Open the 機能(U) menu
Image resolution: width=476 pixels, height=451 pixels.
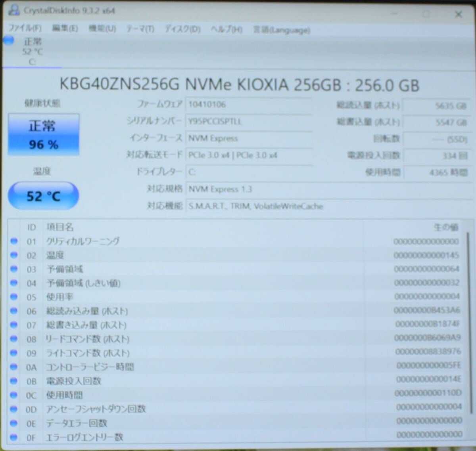pyautogui.click(x=102, y=29)
